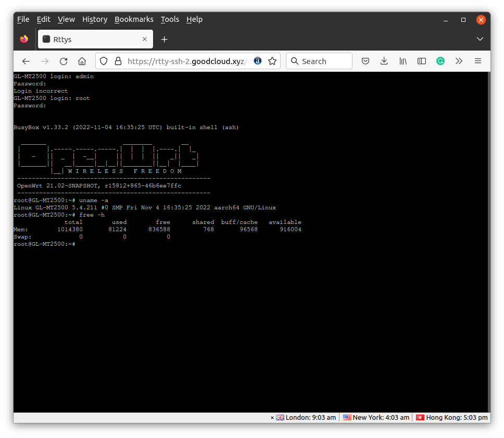Save page to Pocket

tap(365, 61)
